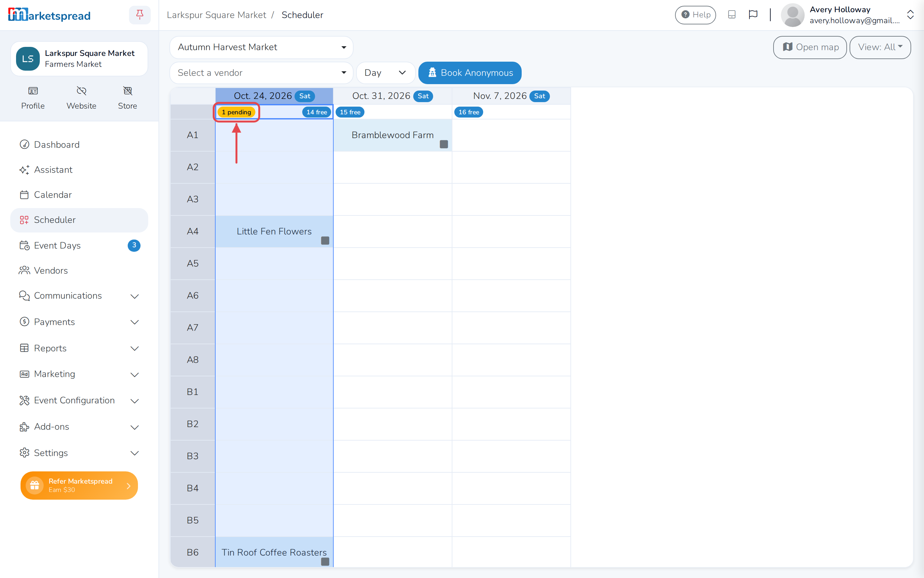Screen dimensions: 924x578
Task: Click the Book Anonymous button
Action: pyautogui.click(x=470, y=73)
